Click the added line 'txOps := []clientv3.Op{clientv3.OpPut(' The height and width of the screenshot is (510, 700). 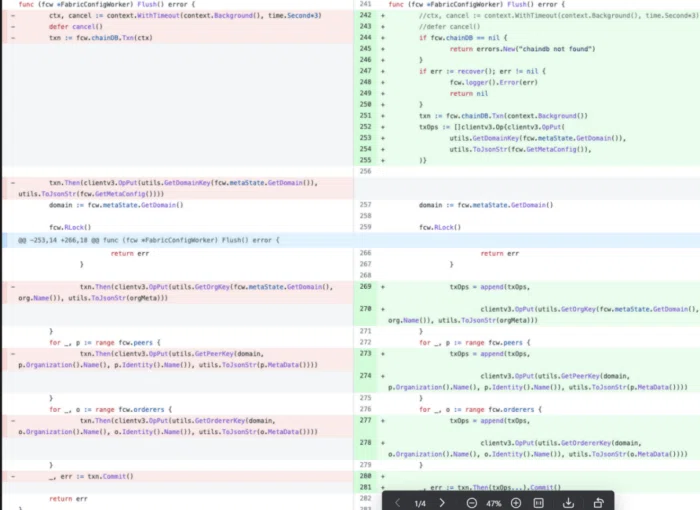pos(492,127)
